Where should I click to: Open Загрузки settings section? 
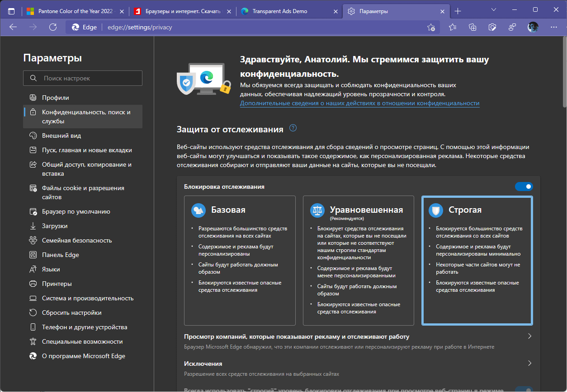[x=83, y=226]
